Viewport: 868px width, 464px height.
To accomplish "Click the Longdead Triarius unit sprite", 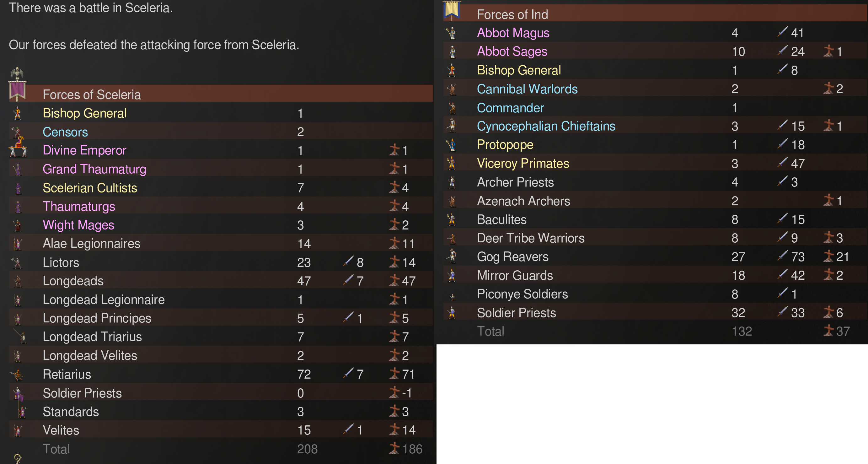I will click(21, 336).
